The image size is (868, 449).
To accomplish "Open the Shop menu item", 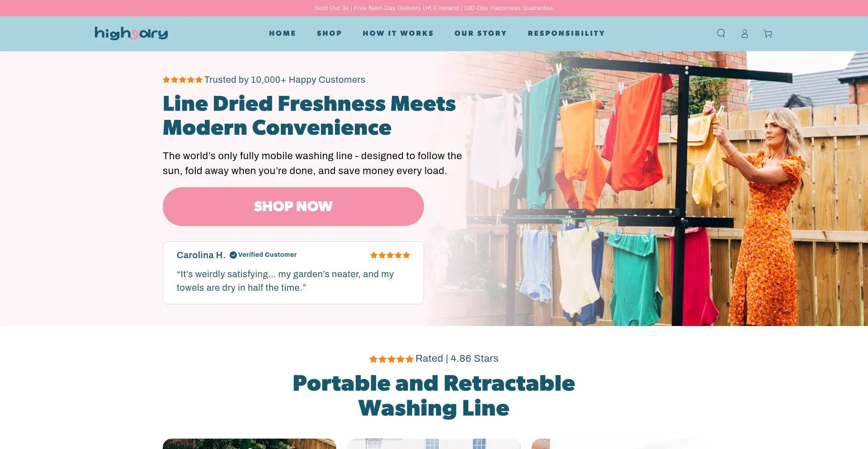I will point(330,33).
